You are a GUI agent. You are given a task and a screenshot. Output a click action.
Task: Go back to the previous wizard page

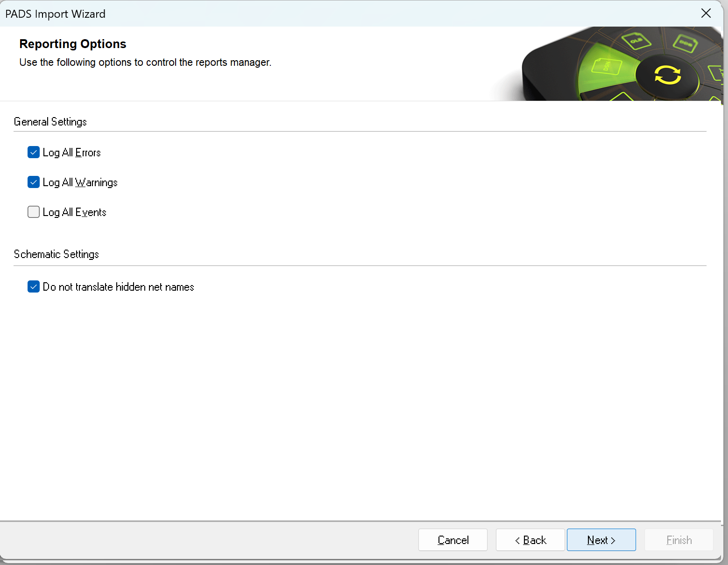530,540
